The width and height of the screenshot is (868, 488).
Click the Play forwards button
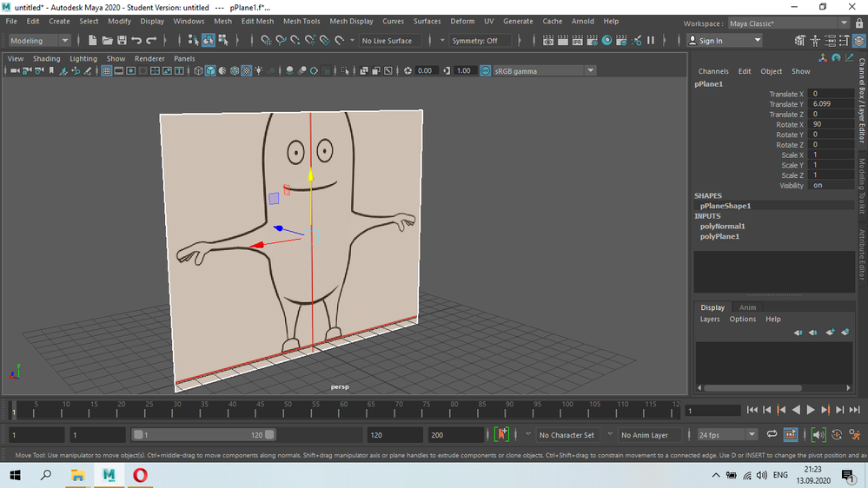[x=811, y=410]
